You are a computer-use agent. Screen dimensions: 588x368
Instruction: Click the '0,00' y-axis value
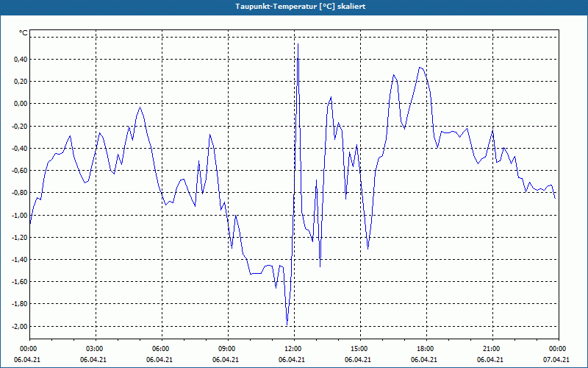click(x=21, y=104)
